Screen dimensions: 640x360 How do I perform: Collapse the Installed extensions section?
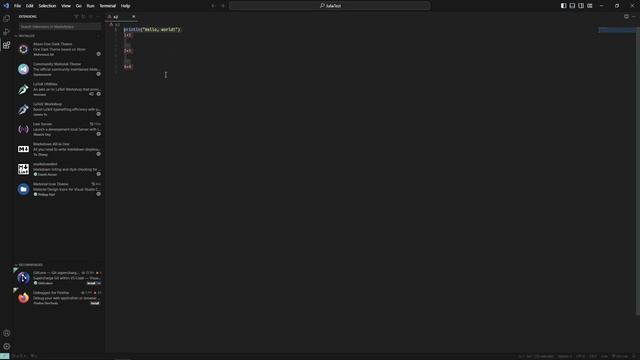pos(59,36)
